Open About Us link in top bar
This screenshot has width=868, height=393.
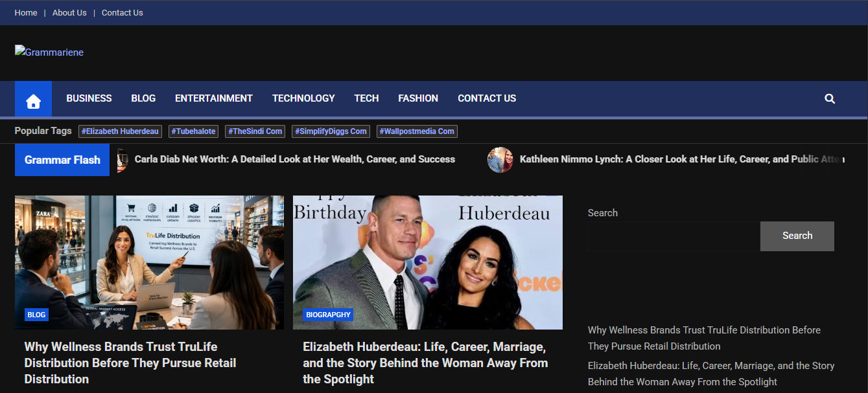(x=69, y=13)
